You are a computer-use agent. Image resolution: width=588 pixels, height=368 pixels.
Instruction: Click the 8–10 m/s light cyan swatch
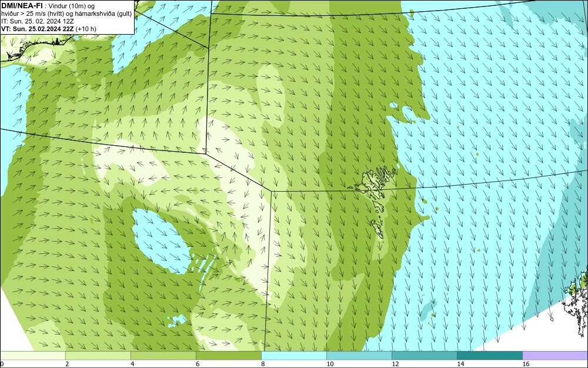pyautogui.click(x=293, y=355)
